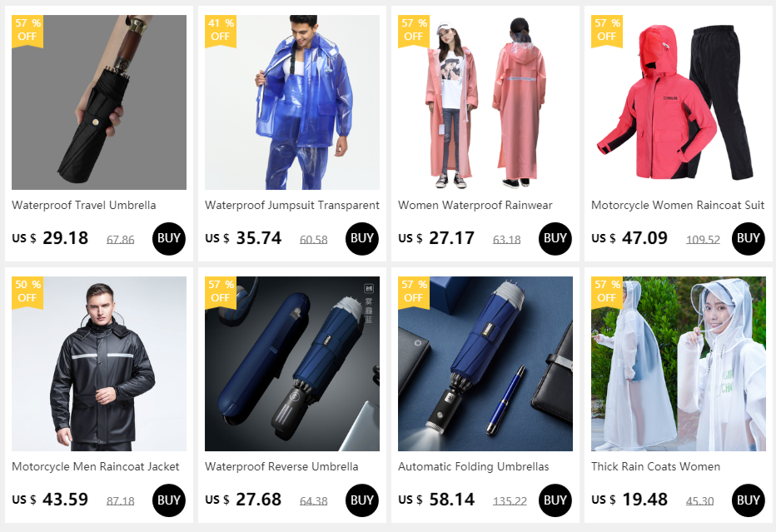Image resolution: width=776 pixels, height=532 pixels.
Task: Click BUY for Thick Rain Coats Women
Action: pyautogui.click(x=748, y=500)
